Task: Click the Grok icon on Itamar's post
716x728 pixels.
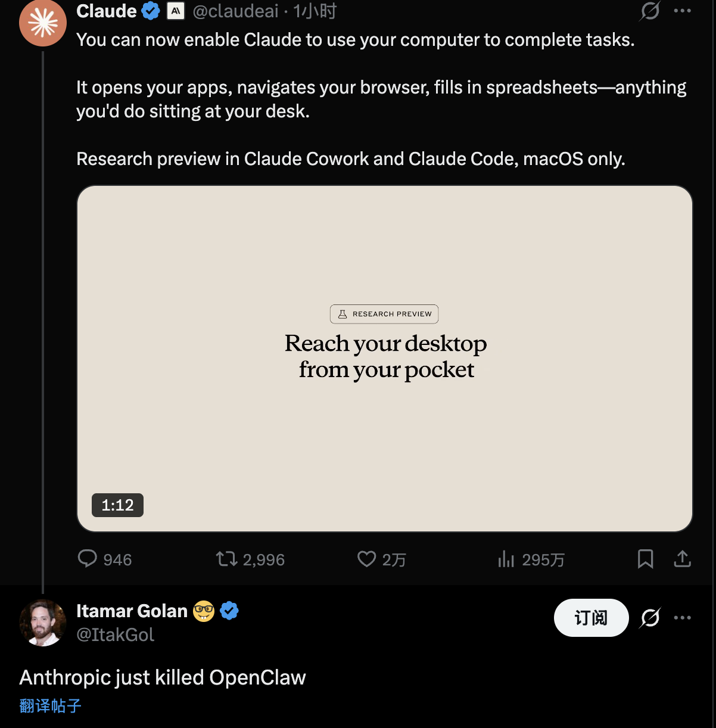Action: [649, 618]
